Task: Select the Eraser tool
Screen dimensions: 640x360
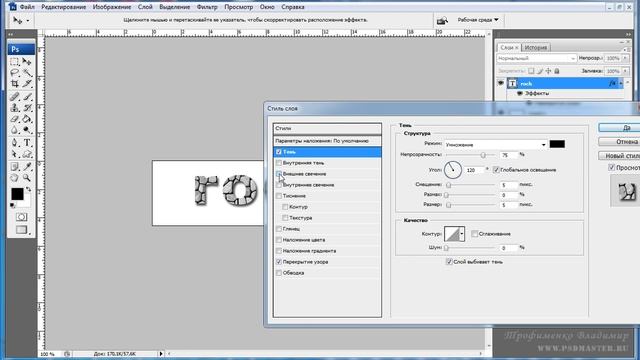Action: coord(15,119)
